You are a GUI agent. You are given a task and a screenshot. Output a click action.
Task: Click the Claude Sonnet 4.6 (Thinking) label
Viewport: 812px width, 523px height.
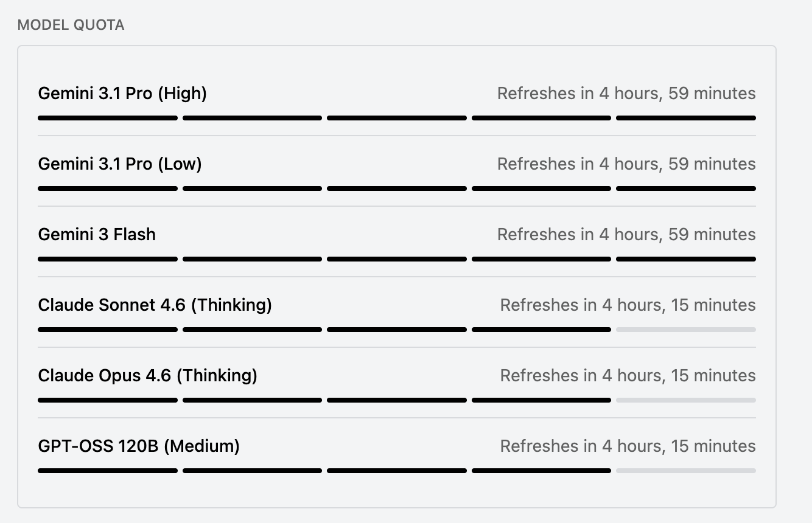(155, 305)
